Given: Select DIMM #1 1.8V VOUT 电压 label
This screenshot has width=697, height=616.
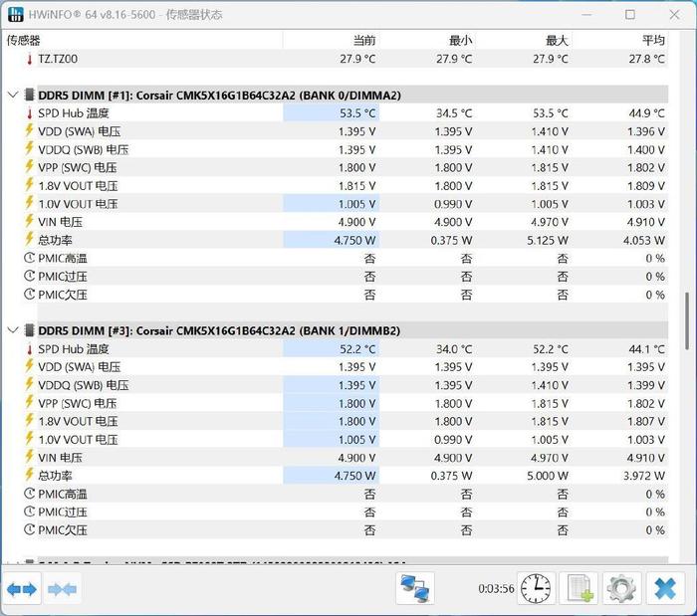Looking at the screenshot, I should point(78,186).
